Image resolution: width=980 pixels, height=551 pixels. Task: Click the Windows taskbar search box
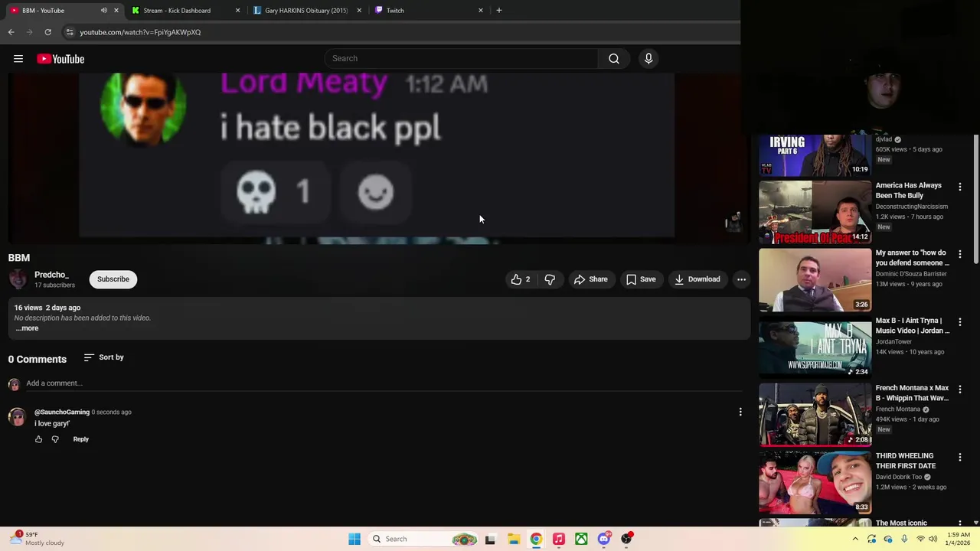423,539
